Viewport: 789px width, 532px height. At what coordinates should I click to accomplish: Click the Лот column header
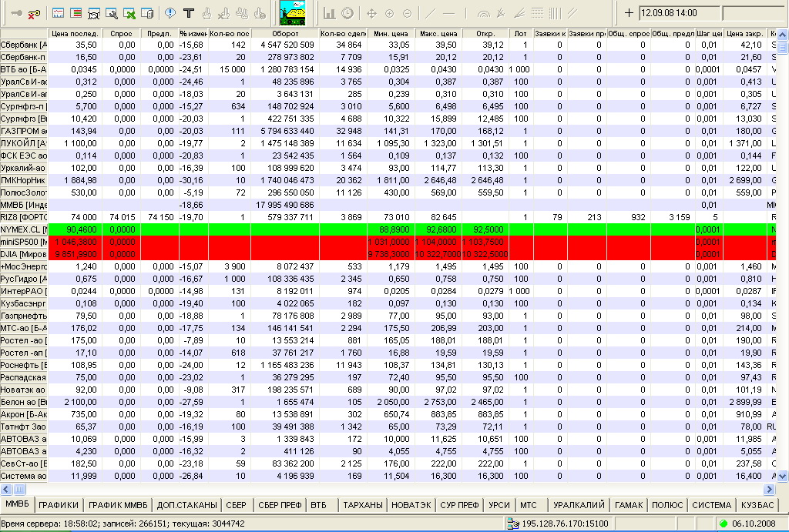[521, 34]
